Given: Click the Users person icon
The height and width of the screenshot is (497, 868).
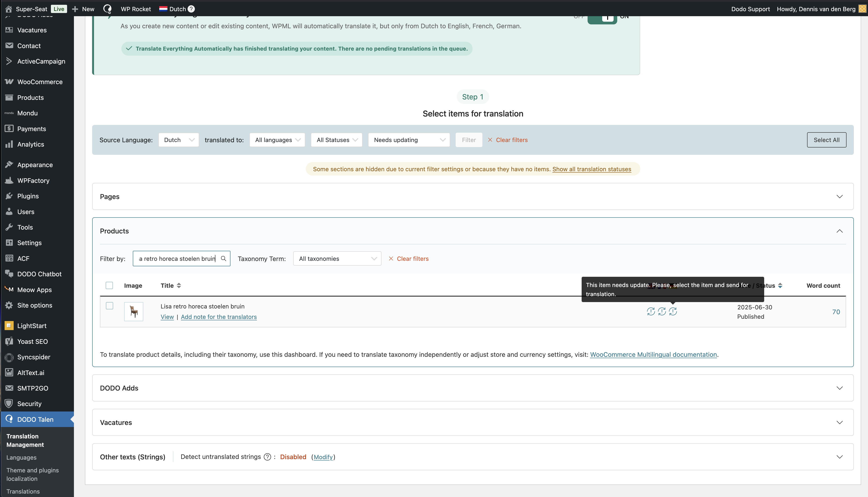Looking at the screenshot, I should click(9, 211).
